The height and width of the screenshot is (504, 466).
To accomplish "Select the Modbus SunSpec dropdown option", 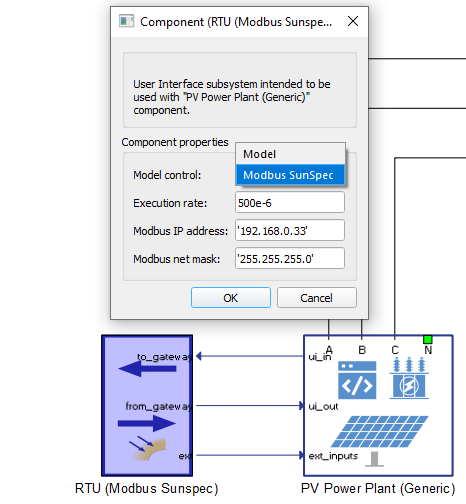I will 290,175.
